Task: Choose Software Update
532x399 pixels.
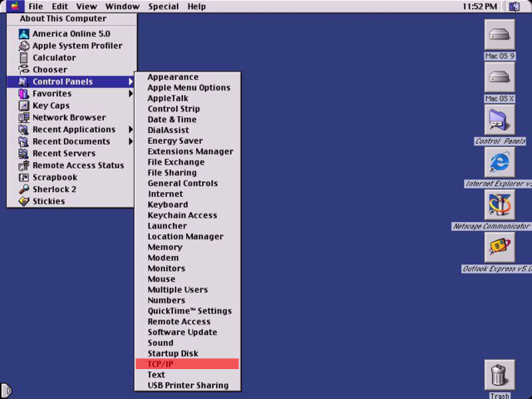Action: tap(187, 332)
